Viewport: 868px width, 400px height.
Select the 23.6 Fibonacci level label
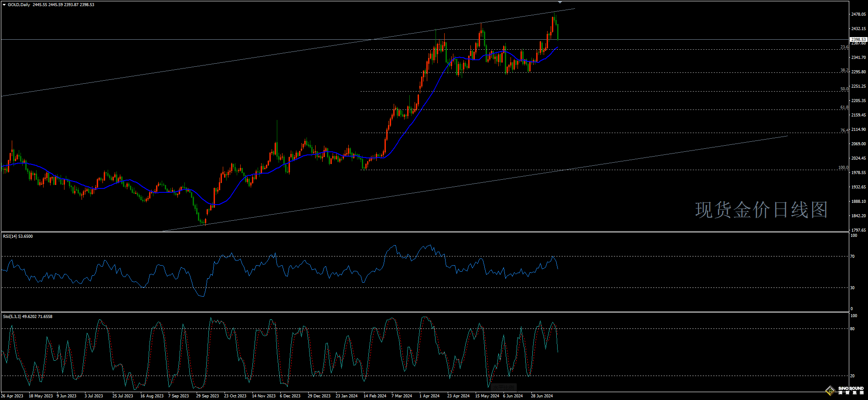(x=844, y=47)
